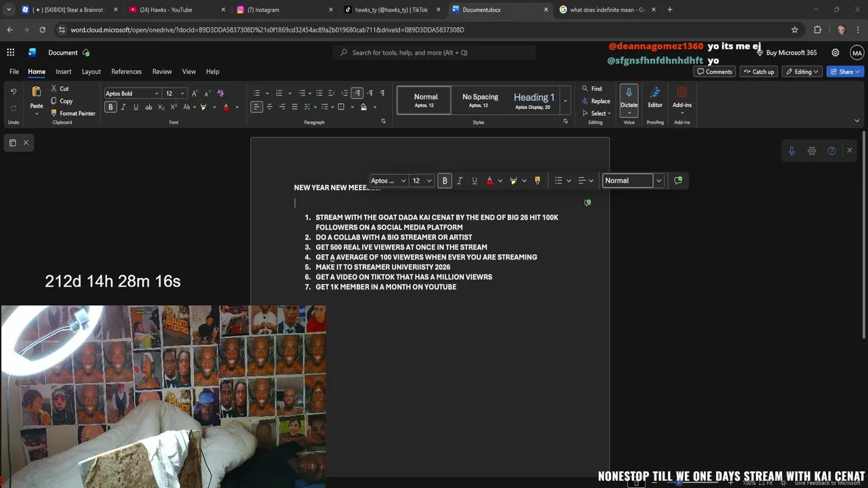The image size is (868, 488).
Task: Toggle show paragraph marks pilcrow
Action: (382, 94)
